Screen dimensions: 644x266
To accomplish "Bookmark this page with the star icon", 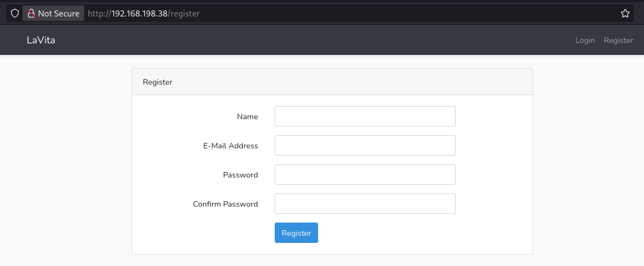I will click(625, 14).
